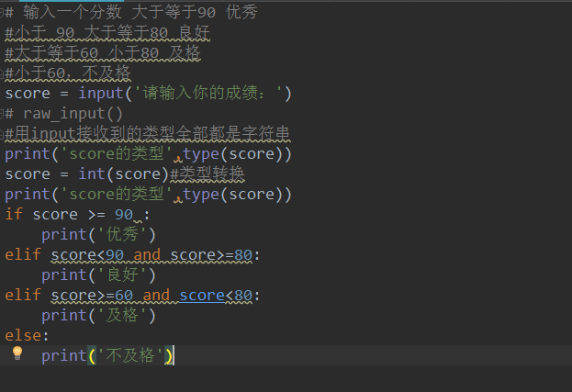
Task: Click the 'if' keyword before 'score >= 90'
Action: tap(14, 214)
